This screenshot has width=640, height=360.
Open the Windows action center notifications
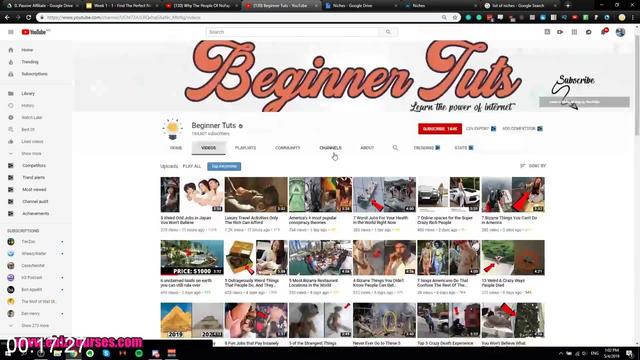coord(629,353)
